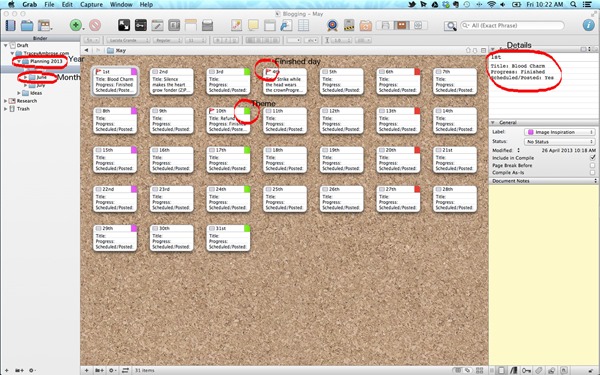The height and width of the screenshot is (375, 600).
Task: Click the red Trash delete icon in the toolbar
Action: point(95,25)
